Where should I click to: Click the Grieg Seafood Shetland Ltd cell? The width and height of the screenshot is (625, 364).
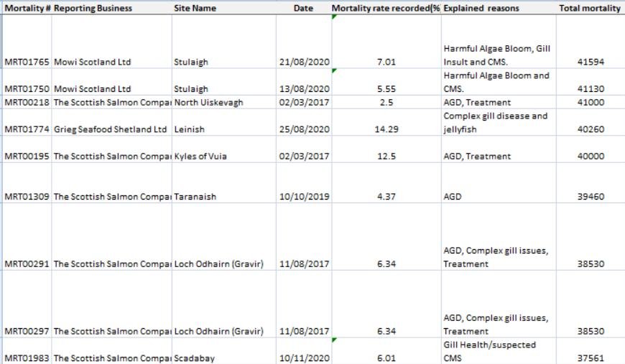(x=110, y=129)
